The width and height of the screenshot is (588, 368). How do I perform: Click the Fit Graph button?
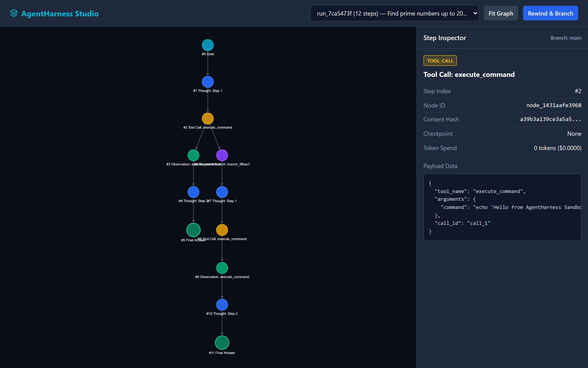pos(501,13)
